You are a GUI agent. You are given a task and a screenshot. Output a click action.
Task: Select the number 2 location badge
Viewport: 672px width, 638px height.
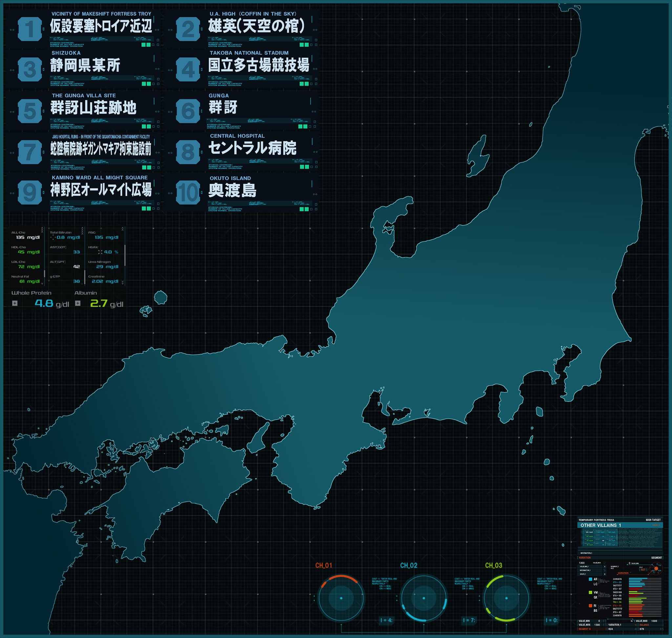point(188,29)
